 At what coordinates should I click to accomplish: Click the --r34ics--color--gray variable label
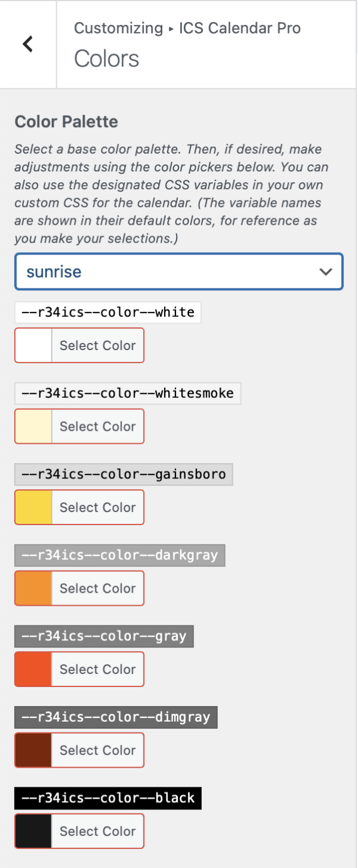click(103, 636)
